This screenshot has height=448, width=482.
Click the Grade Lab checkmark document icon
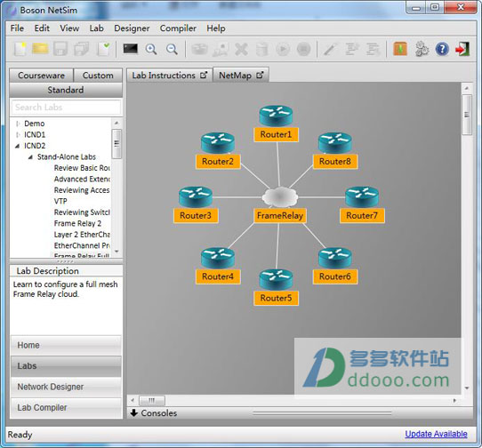104,49
